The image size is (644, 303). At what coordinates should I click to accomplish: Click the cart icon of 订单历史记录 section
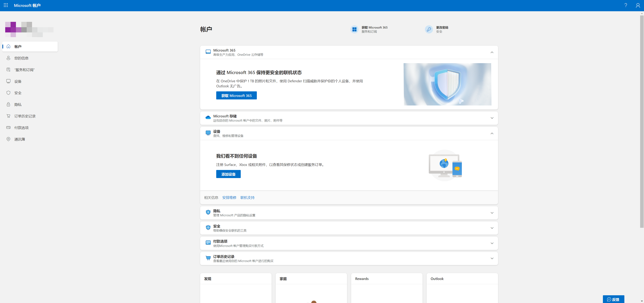[x=208, y=258]
